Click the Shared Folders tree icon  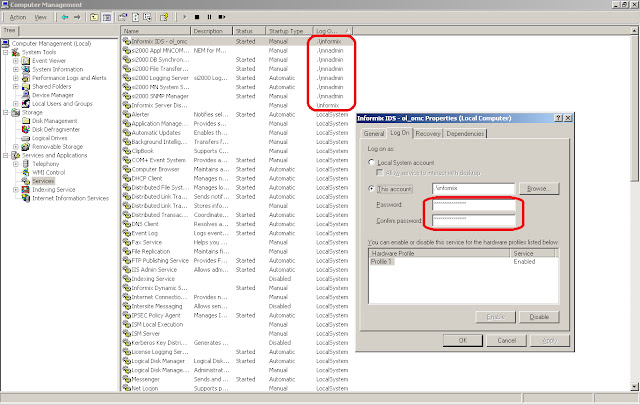tap(26, 86)
